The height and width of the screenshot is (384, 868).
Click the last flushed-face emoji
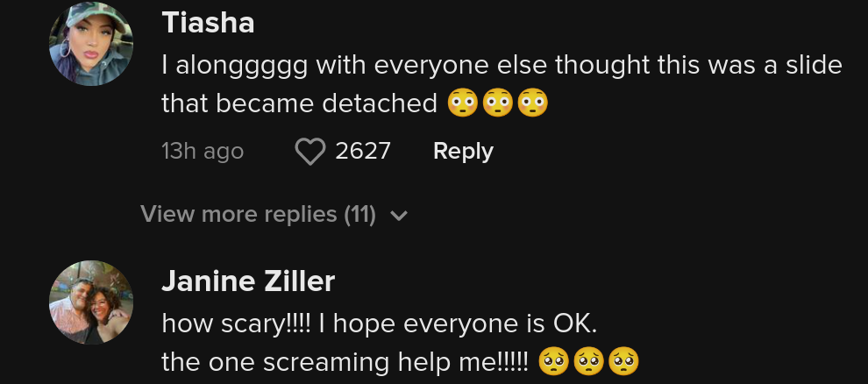532,103
